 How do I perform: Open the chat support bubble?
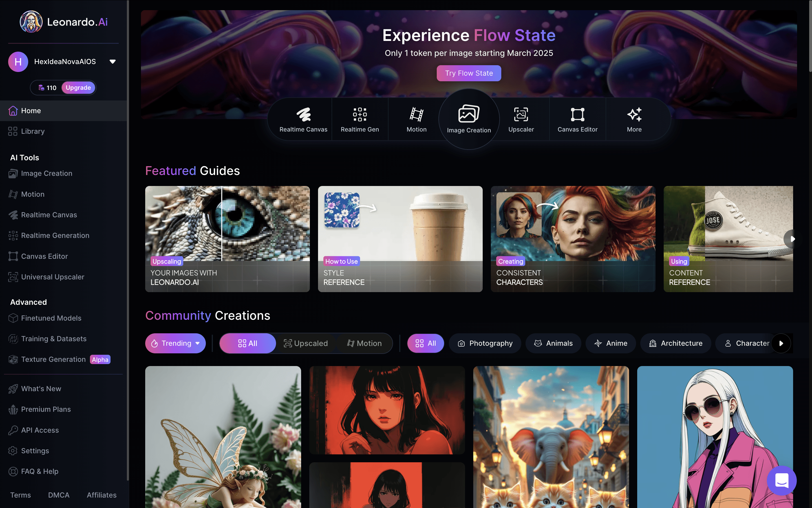(782, 480)
